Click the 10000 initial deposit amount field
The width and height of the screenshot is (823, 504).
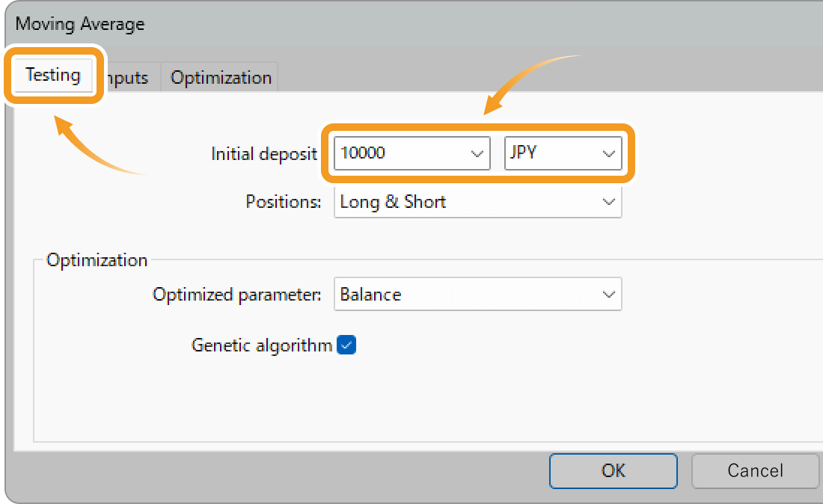(397, 153)
